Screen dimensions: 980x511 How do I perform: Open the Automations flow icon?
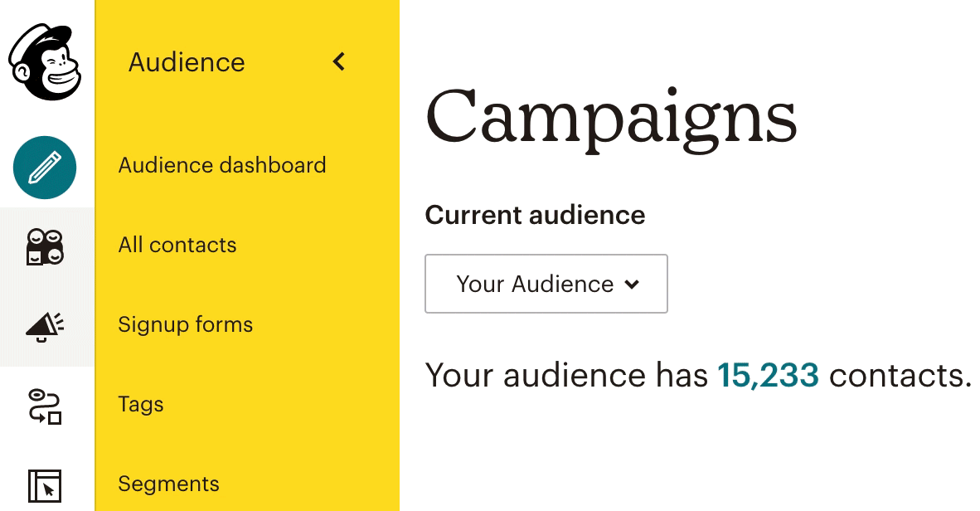45,406
